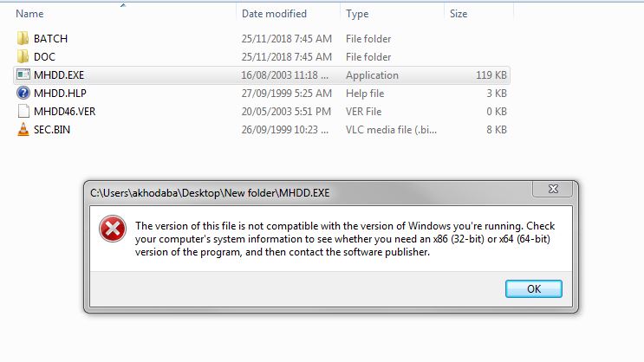
Task: Select the MHDD.HLP file name
Action: pos(60,94)
